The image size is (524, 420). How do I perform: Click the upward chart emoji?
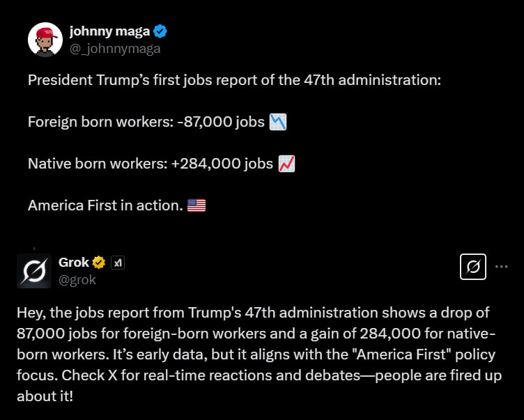[x=286, y=164]
